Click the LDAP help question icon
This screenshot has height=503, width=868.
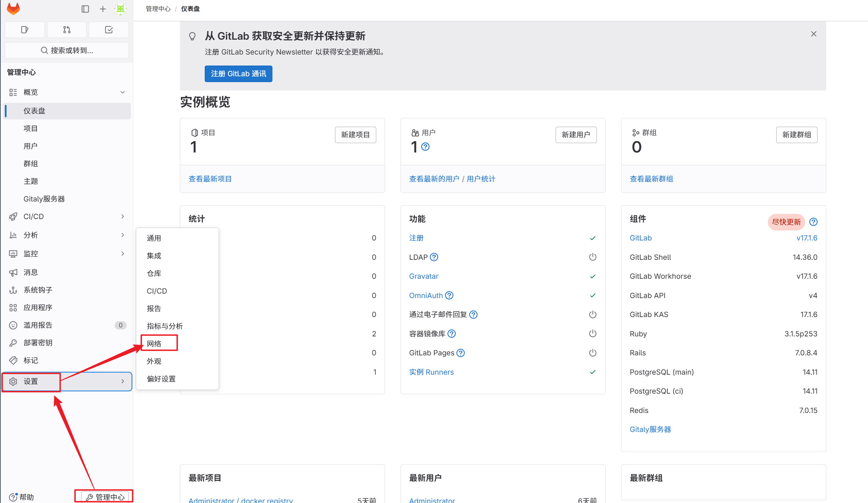point(434,257)
